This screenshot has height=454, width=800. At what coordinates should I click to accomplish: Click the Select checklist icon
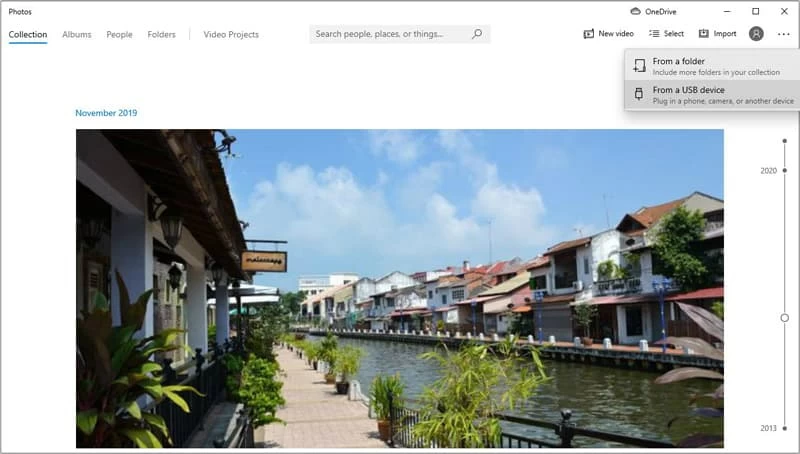tap(653, 34)
